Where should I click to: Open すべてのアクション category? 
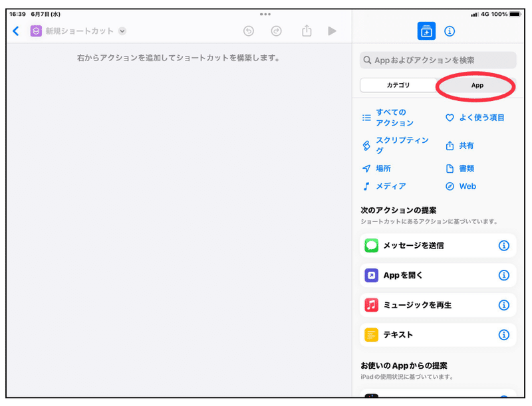(x=388, y=118)
